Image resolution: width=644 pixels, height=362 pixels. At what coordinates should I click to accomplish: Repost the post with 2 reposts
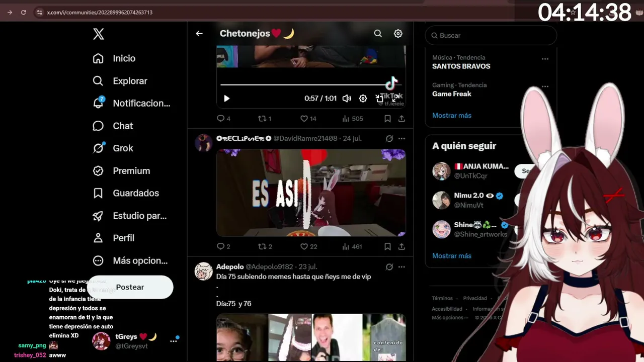(x=265, y=246)
